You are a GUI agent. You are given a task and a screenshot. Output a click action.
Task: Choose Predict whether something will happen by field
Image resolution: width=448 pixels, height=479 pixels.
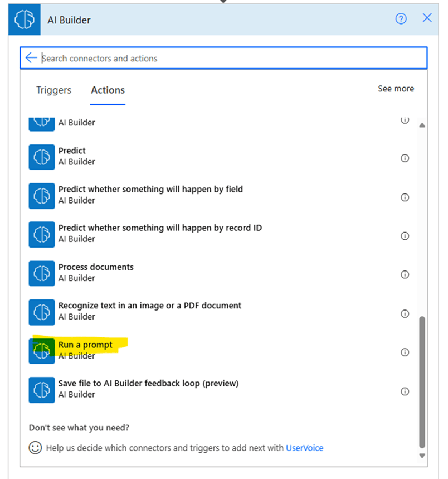218,195
